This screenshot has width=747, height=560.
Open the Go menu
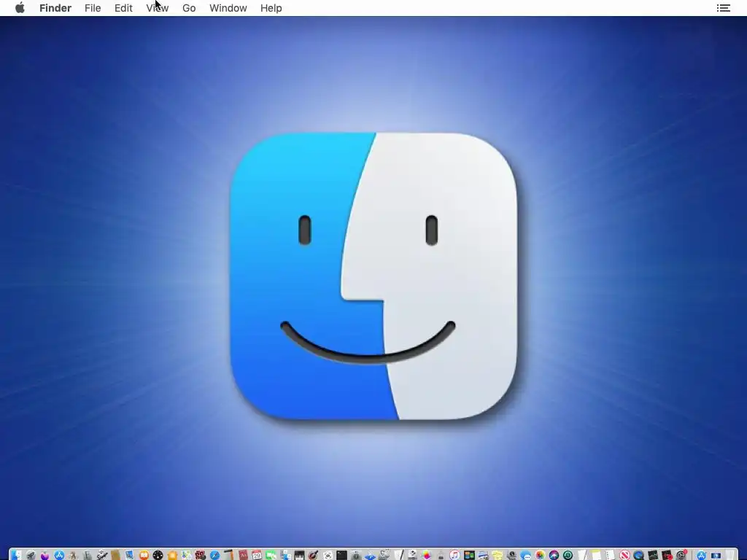click(x=189, y=8)
